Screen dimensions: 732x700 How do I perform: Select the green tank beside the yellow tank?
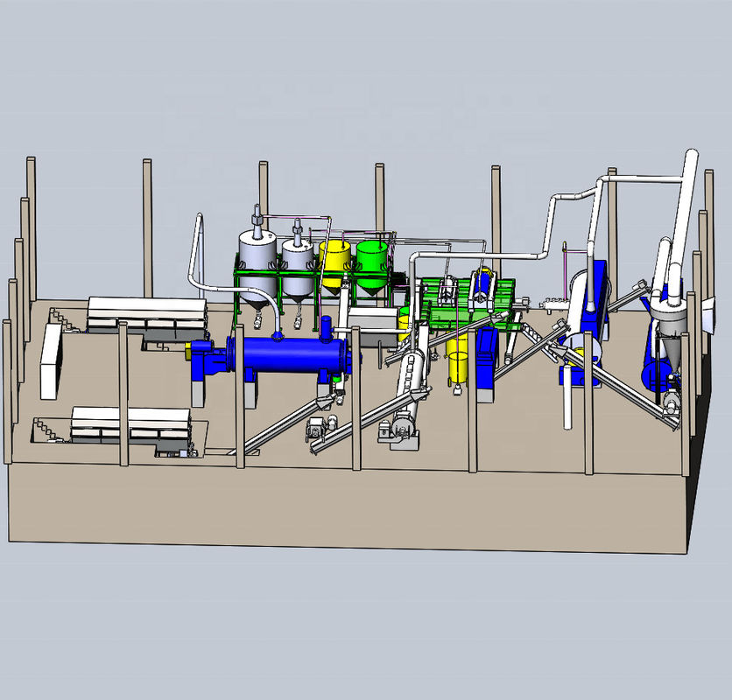pos(372,268)
